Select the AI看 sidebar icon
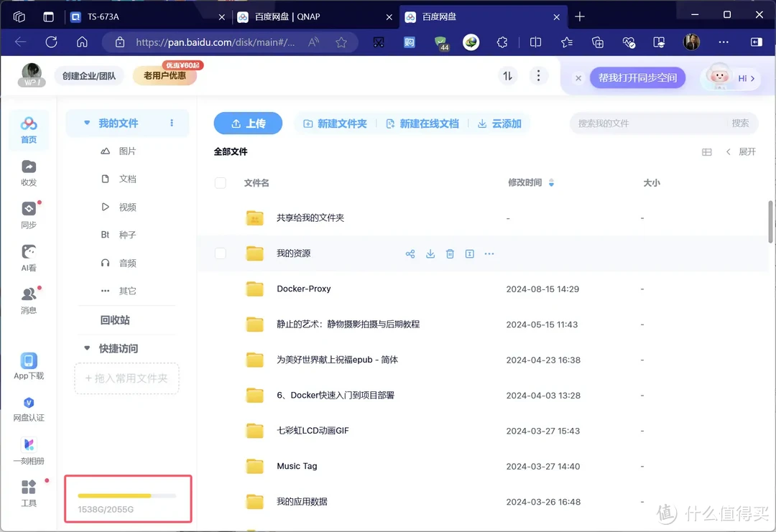 point(29,257)
